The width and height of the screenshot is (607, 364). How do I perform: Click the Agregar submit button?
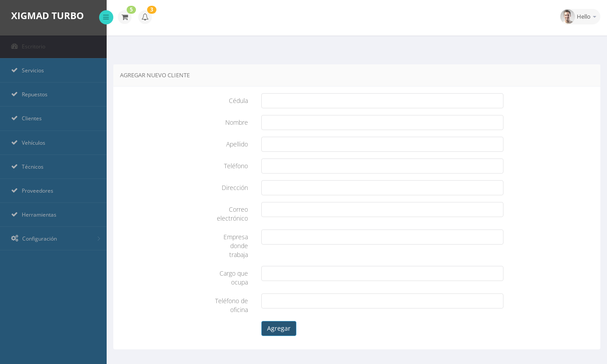coord(279,328)
